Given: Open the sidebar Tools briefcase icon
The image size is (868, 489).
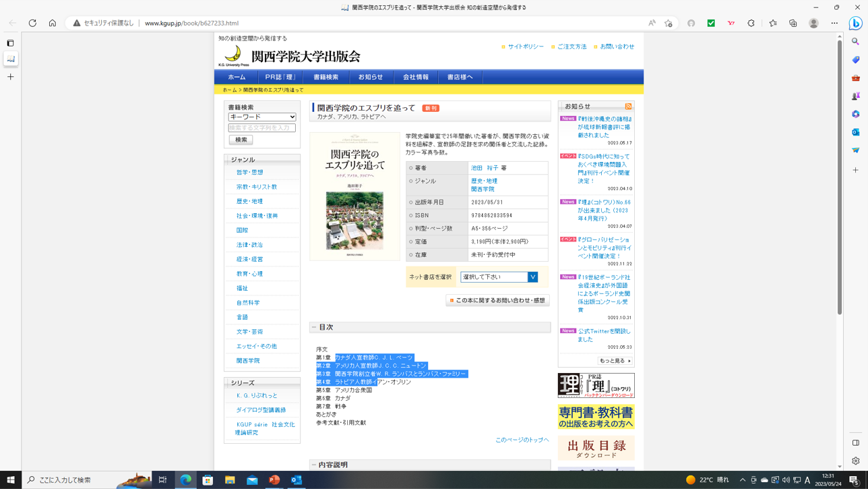Looking at the screenshot, I should click(x=856, y=78).
